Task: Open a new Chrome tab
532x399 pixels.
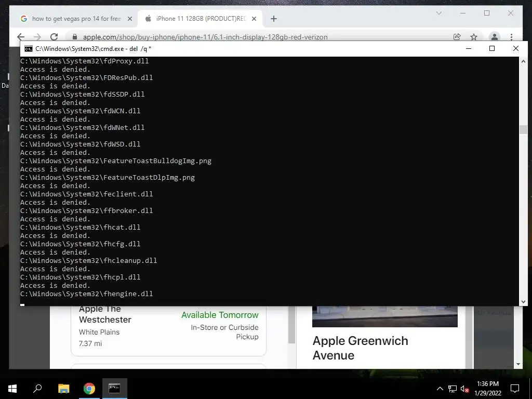Action: [x=274, y=19]
